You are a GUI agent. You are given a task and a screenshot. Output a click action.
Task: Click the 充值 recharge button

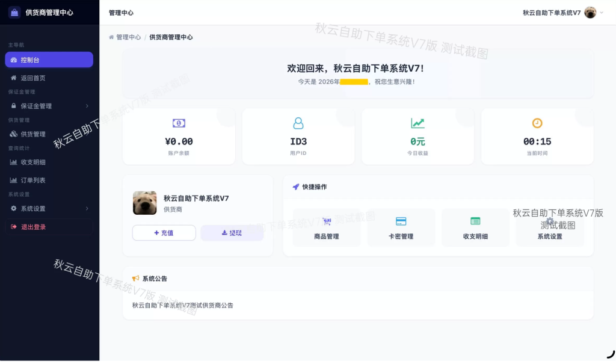coord(164,233)
